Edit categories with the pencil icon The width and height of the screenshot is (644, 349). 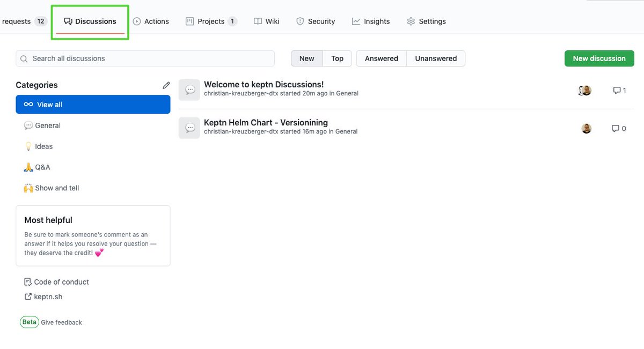pos(166,85)
